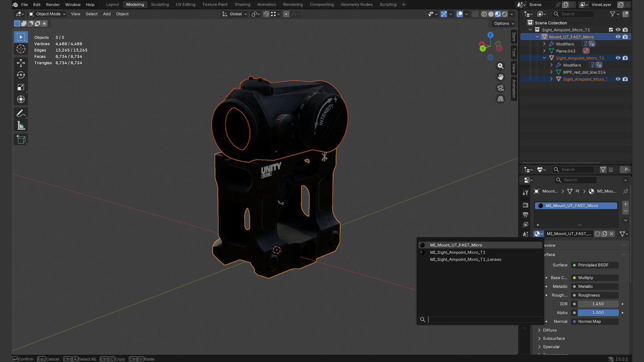The height and width of the screenshot is (362, 644).
Task: Click the Blender logo menu icon
Action: [x=15, y=4]
